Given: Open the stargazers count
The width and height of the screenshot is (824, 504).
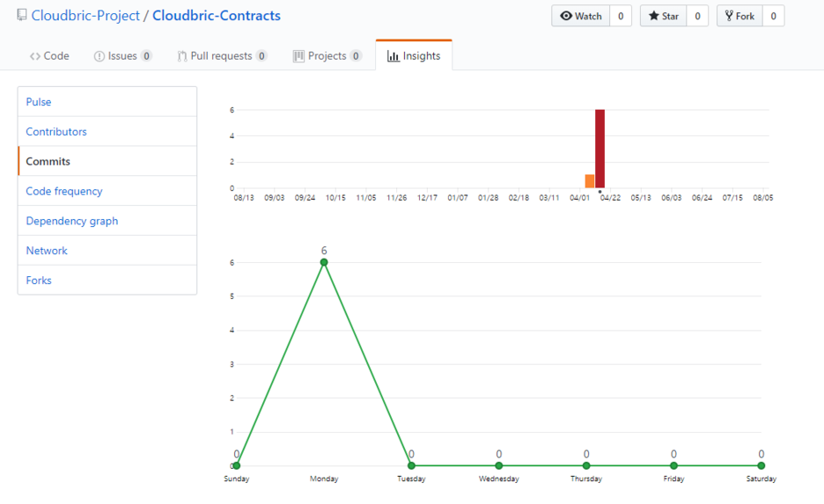Looking at the screenshot, I should pos(697,16).
